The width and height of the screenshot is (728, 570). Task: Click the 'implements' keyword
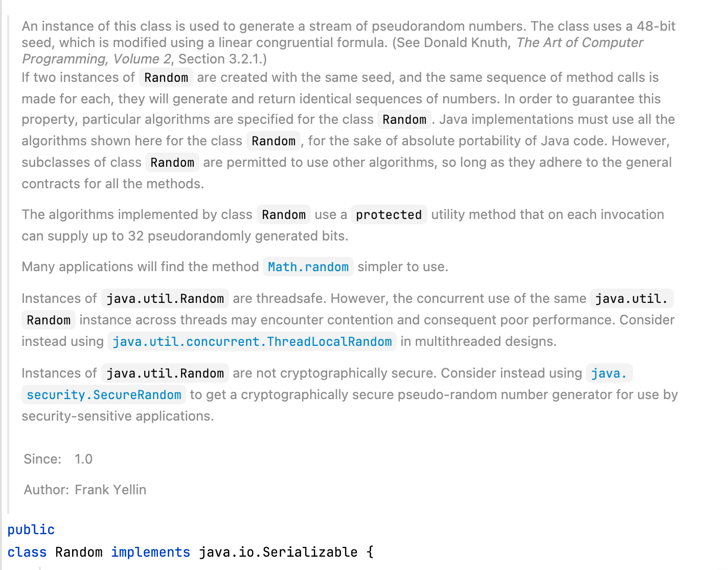coord(150,553)
